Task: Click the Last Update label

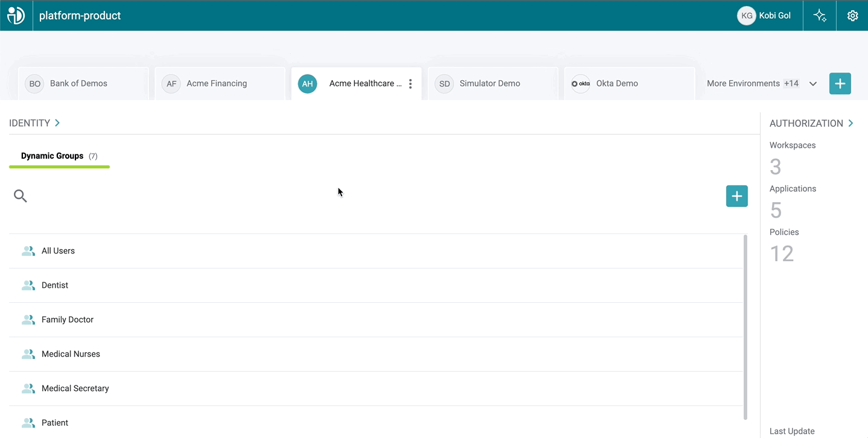Action: click(792, 431)
